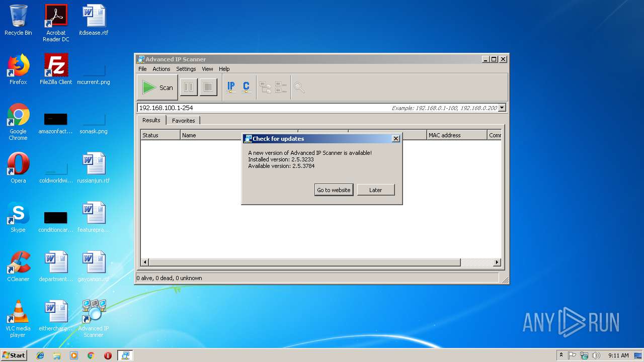Select the eithercharg desktop document
Viewport: 644px width, 362px height.
[56, 316]
